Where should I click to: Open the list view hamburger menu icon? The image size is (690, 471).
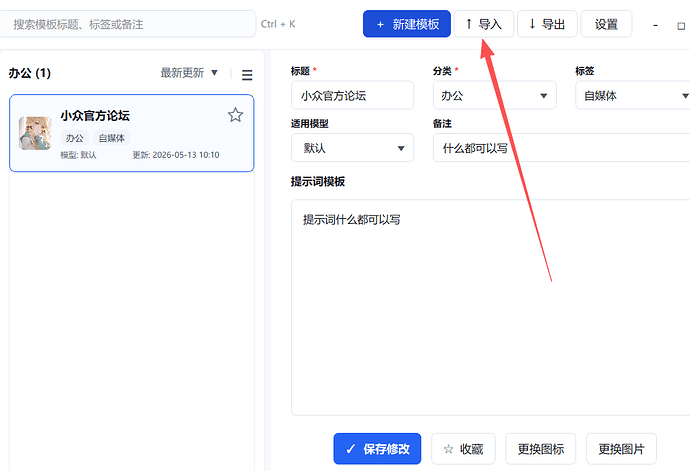[x=247, y=75]
